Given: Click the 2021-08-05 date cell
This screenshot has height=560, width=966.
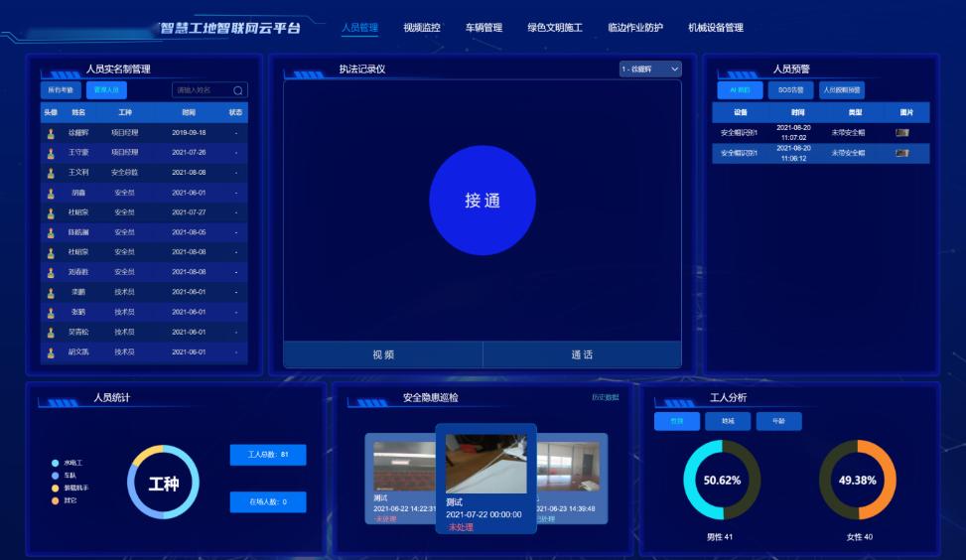Looking at the screenshot, I should tap(189, 232).
